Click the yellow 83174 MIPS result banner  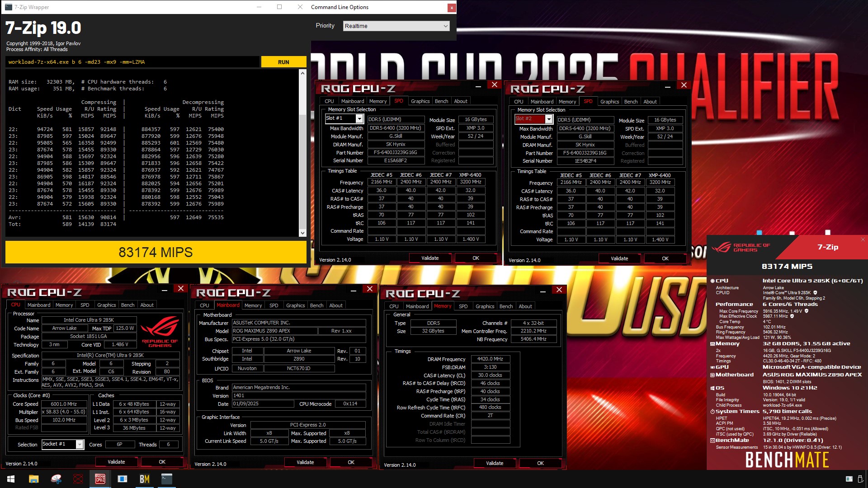[x=156, y=252]
